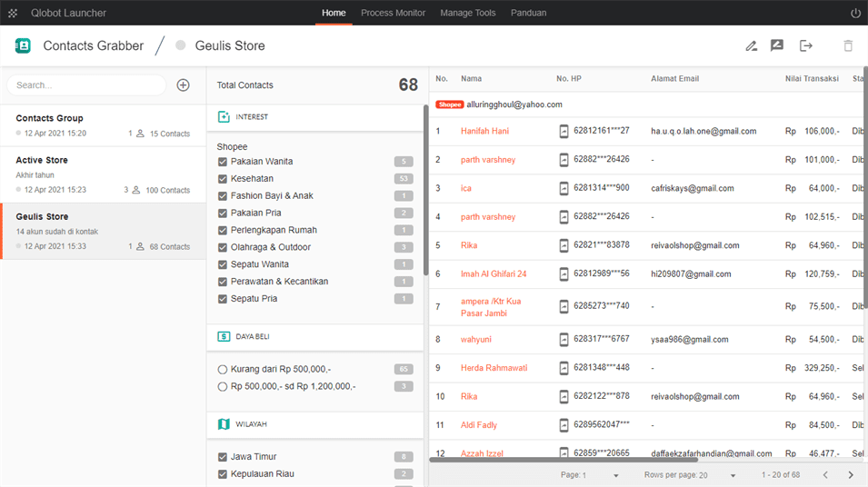Viewport: 868px width, 487px height.
Task: Toggle Pakaian Pria checkbox
Action: [x=223, y=213]
